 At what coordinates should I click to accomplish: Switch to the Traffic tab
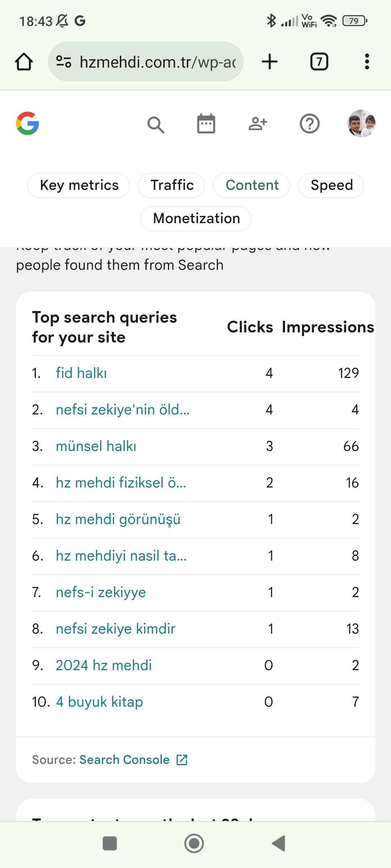171,186
